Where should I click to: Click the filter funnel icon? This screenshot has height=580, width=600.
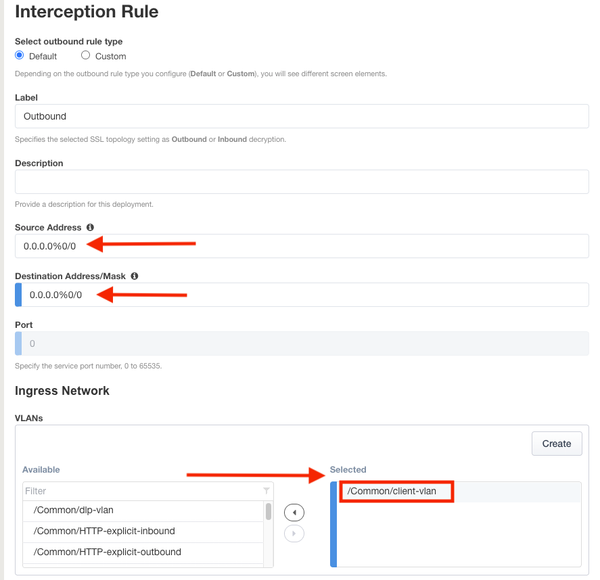266,491
